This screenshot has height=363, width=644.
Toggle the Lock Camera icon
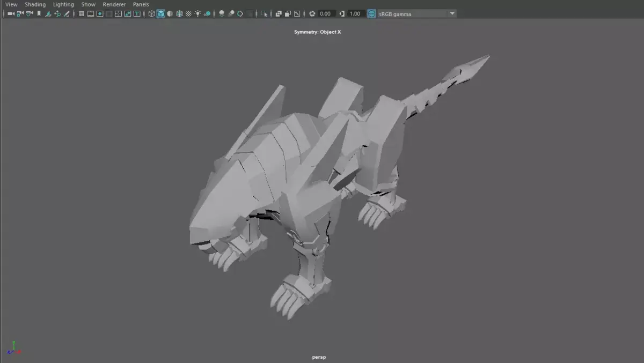20,13
